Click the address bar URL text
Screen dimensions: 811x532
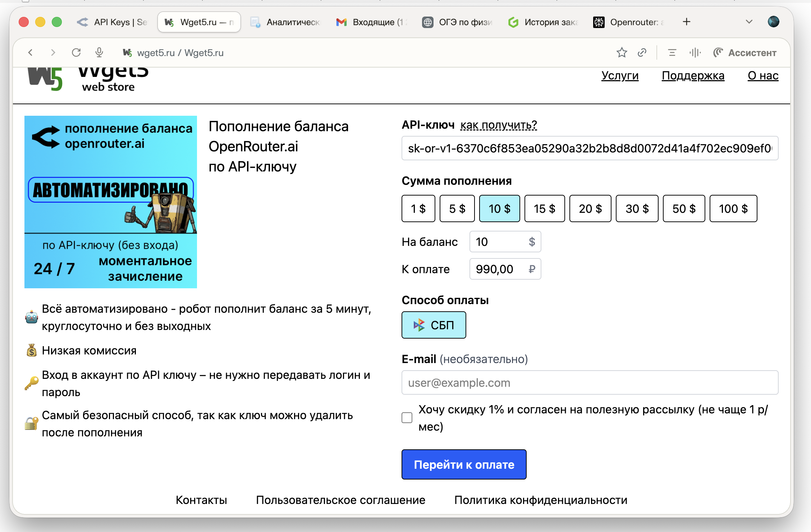click(x=180, y=53)
